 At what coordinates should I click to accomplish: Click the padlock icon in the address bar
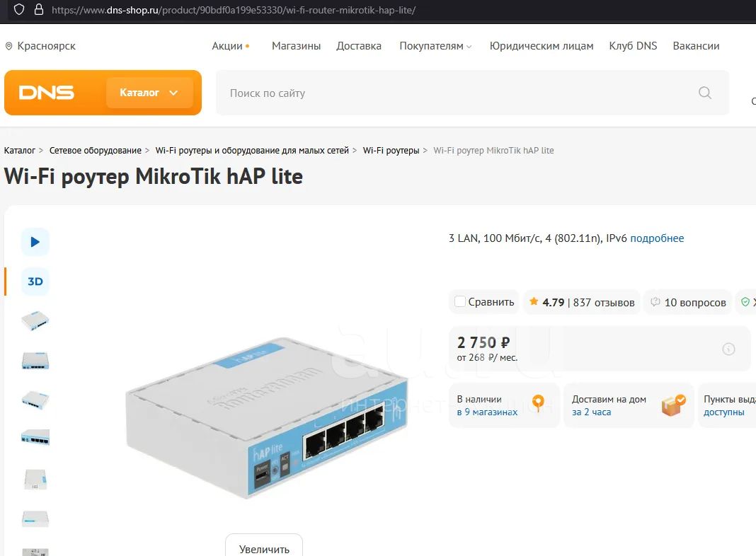click(x=39, y=10)
